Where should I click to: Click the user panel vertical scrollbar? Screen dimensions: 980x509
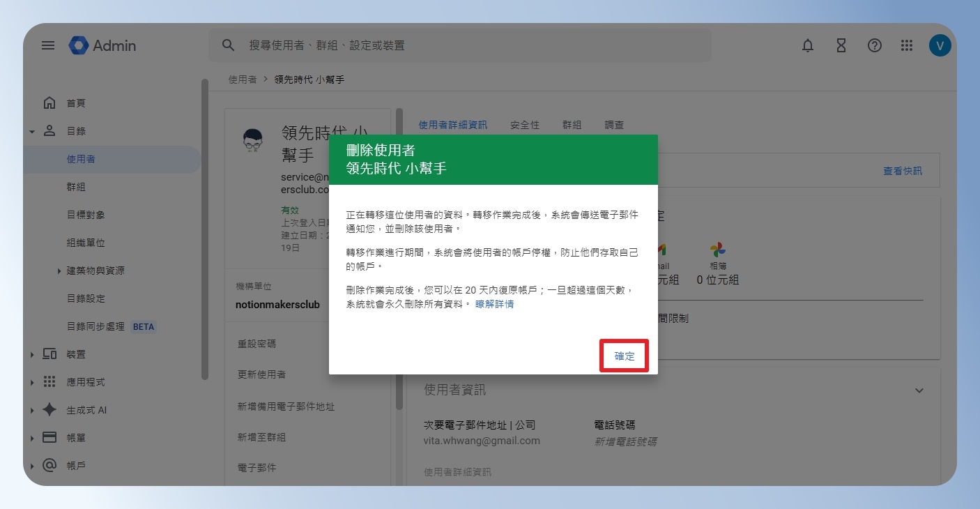coord(399,258)
